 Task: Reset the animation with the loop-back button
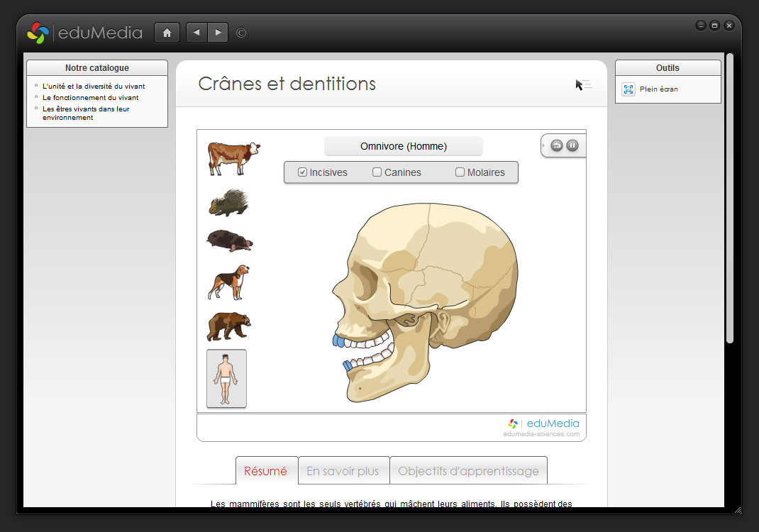(557, 145)
